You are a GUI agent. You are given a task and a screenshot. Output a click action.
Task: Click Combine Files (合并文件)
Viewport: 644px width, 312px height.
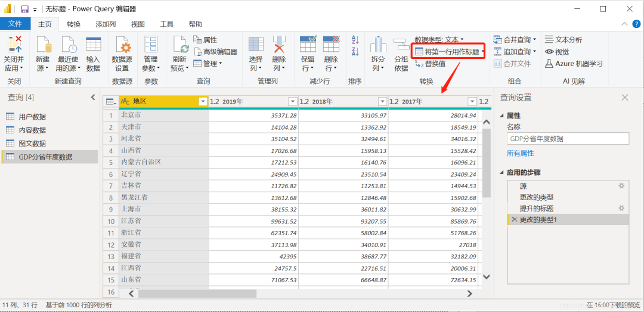pyautogui.click(x=512, y=64)
